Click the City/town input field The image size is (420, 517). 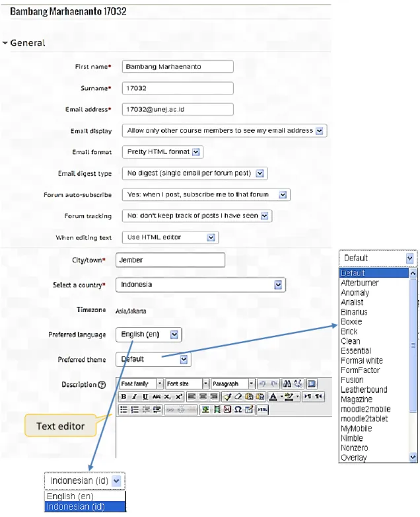(170, 260)
